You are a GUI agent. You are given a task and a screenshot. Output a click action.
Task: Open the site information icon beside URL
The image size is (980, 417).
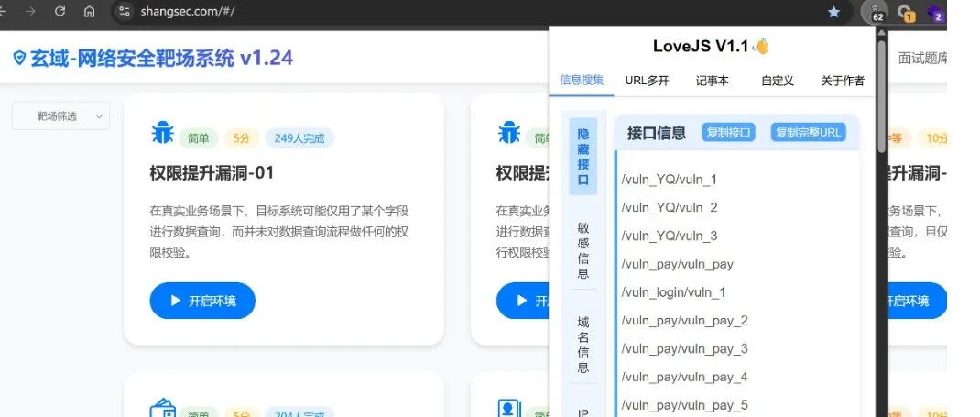tap(125, 11)
